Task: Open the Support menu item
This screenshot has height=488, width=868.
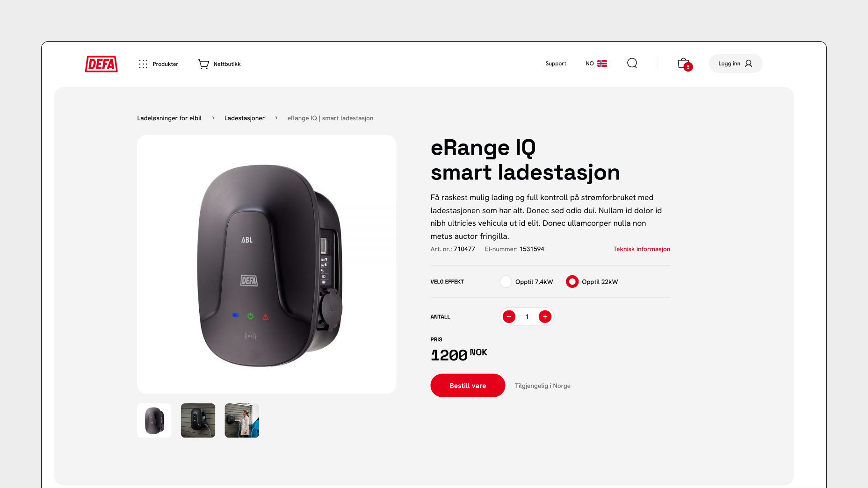Action: point(556,64)
